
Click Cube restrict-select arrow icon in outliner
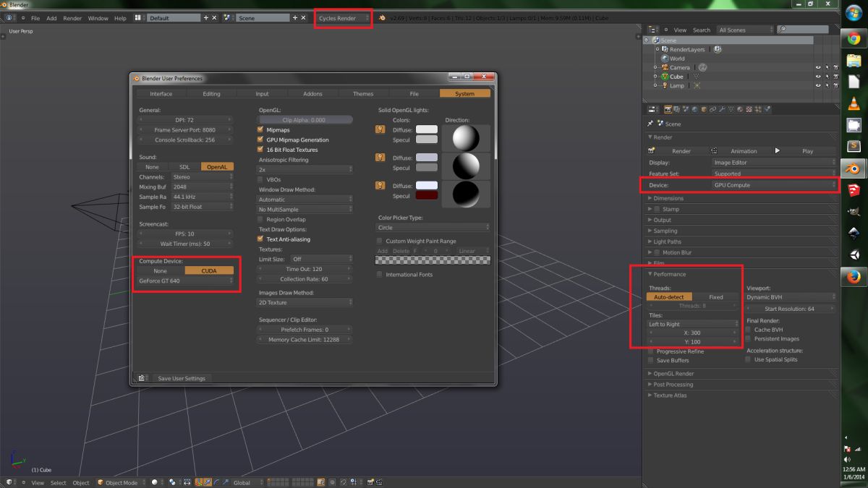(x=827, y=76)
